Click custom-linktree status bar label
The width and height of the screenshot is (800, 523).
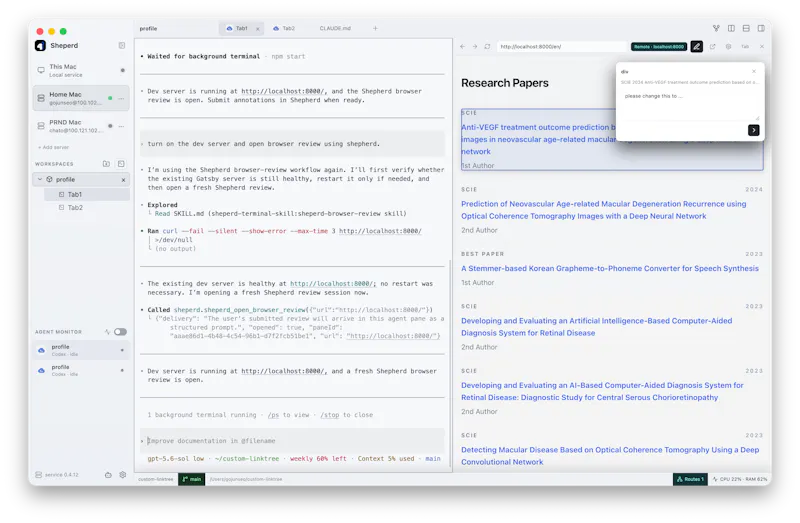pyautogui.click(x=156, y=479)
